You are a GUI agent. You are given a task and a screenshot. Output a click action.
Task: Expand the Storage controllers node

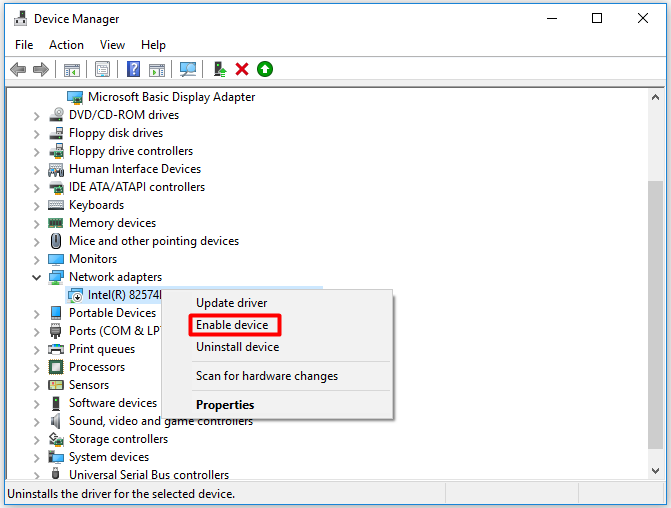point(37,440)
